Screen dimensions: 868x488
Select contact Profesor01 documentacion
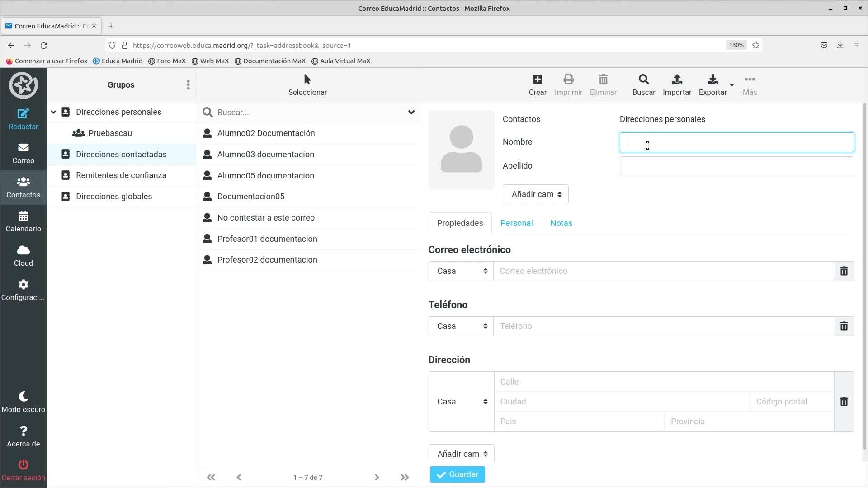pos(267,239)
